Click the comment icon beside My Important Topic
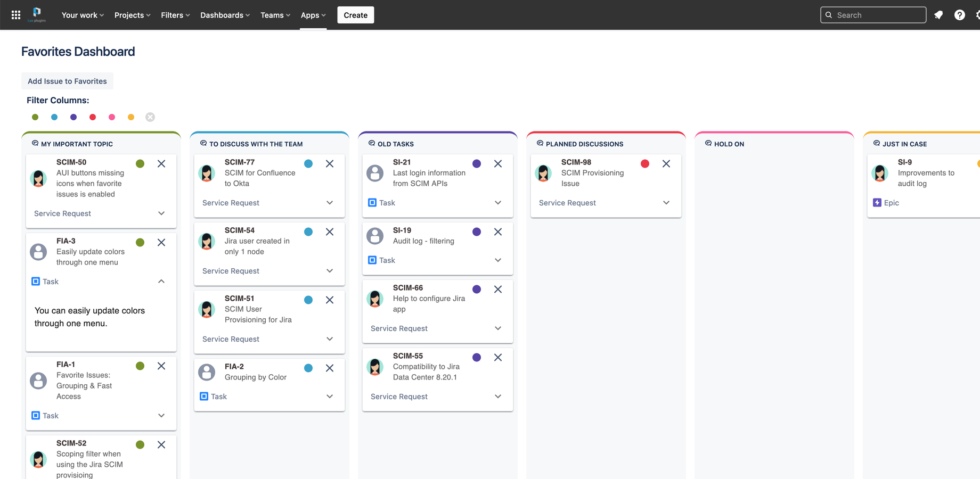The width and height of the screenshot is (980, 479). (35, 143)
